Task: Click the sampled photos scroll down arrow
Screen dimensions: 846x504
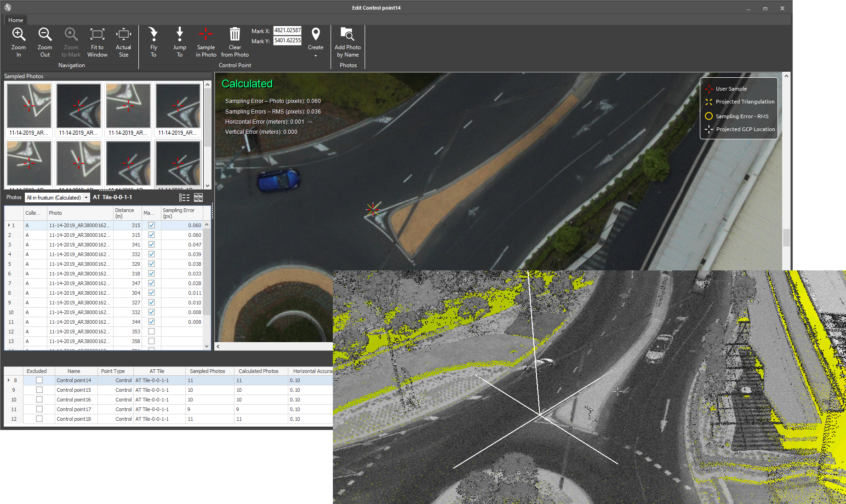Action: (207, 185)
